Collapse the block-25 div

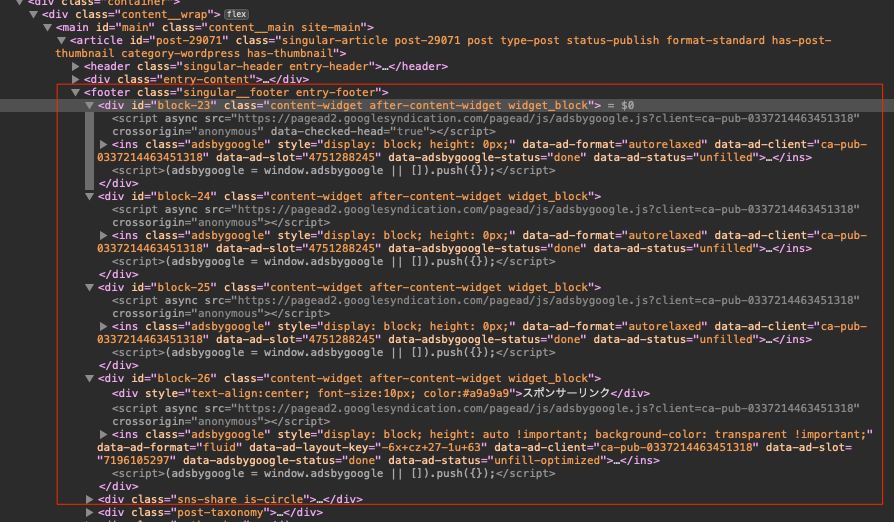pos(90,288)
